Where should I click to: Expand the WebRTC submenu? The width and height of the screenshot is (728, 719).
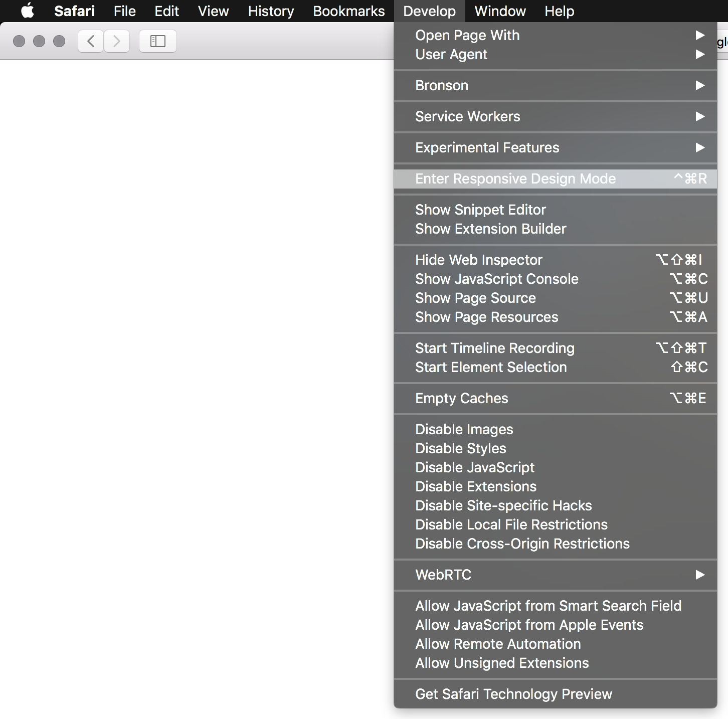(x=556, y=575)
